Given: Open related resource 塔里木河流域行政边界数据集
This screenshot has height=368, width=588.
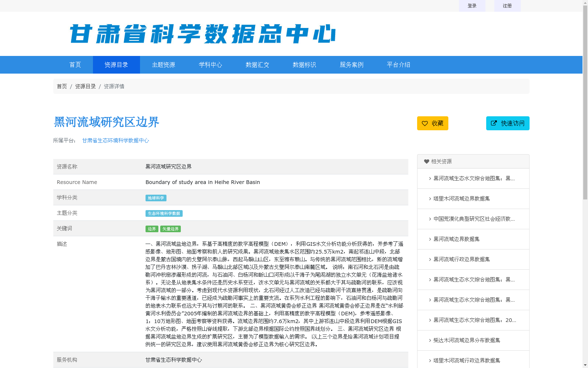Looking at the screenshot, I should 467,361.
